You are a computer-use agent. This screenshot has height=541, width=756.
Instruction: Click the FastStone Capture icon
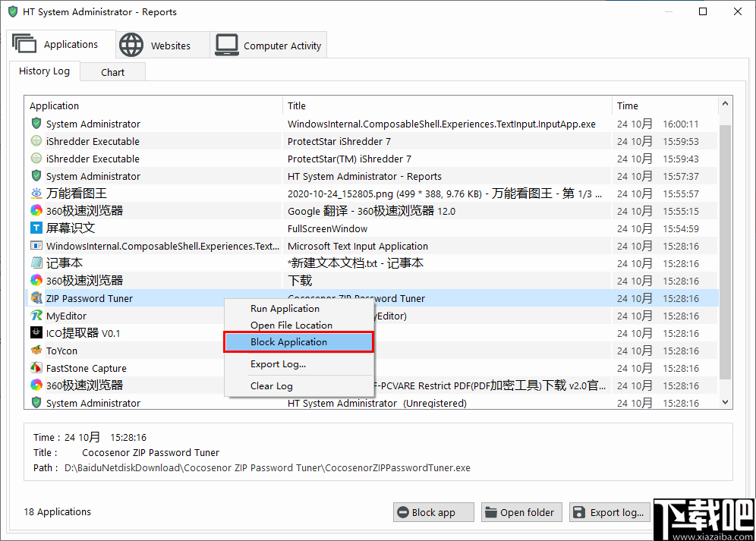tap(36, 368)
